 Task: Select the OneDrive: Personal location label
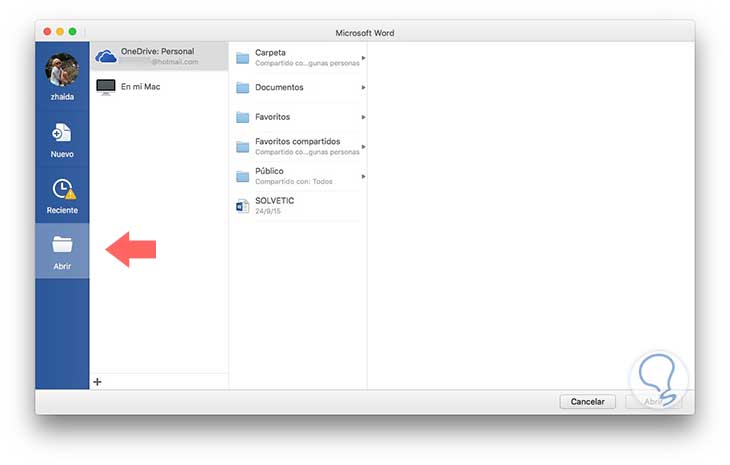(x=157, y=51)
